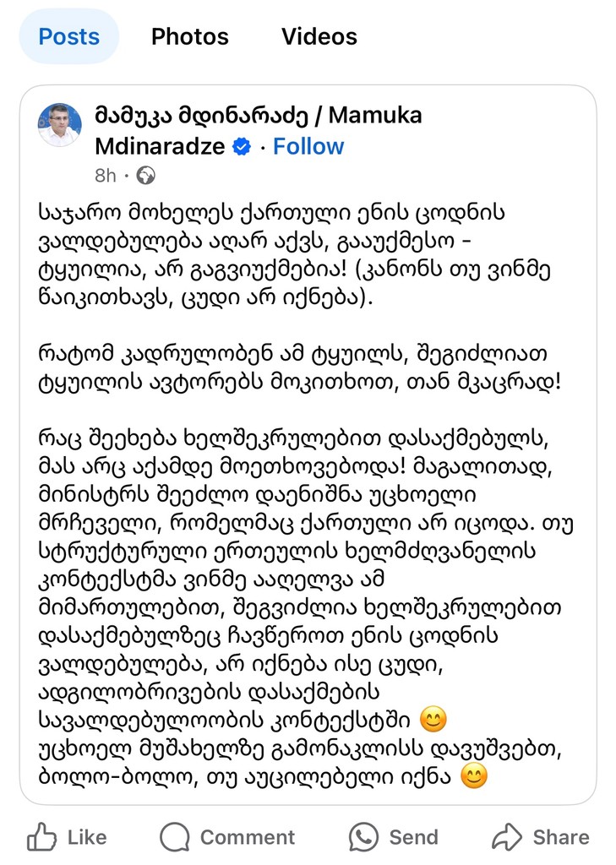Follow Mamuka Mdinaradze's page

point(308,147)
